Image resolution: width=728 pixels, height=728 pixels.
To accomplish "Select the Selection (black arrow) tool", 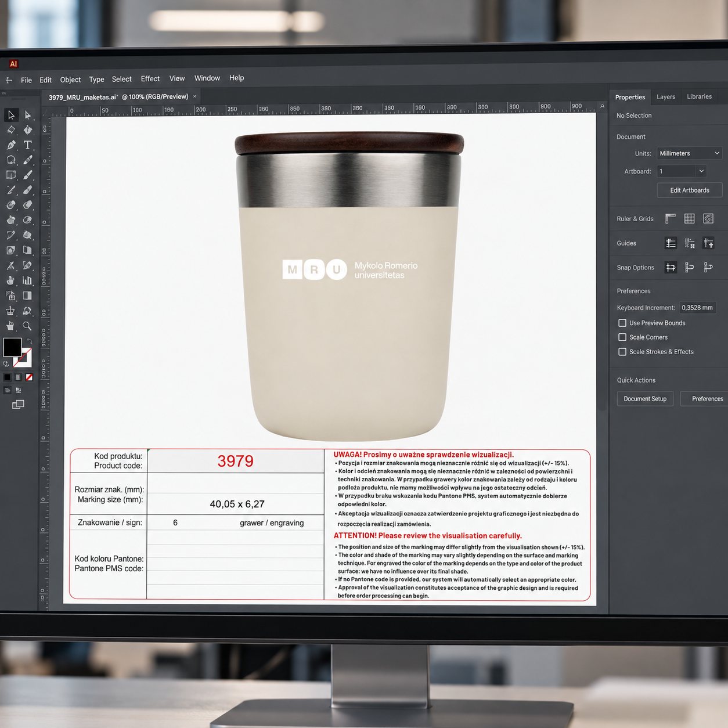I will coord(11,115).
